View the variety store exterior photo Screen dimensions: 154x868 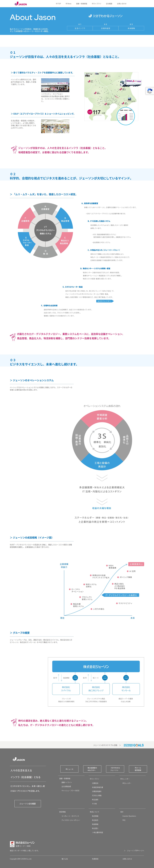pyautogui.click(x=55, y=85)
